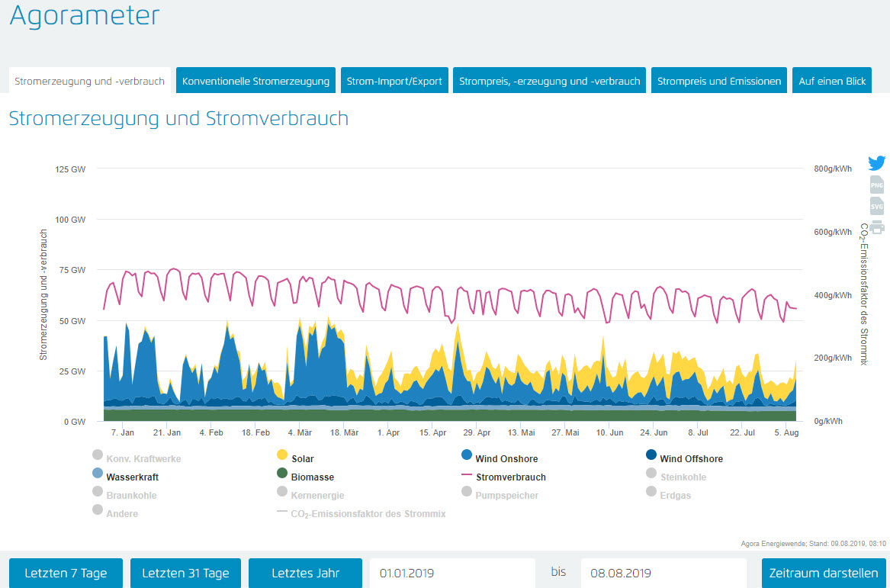
Task: Select the Auf einen Blick tab
Action: 832,81
